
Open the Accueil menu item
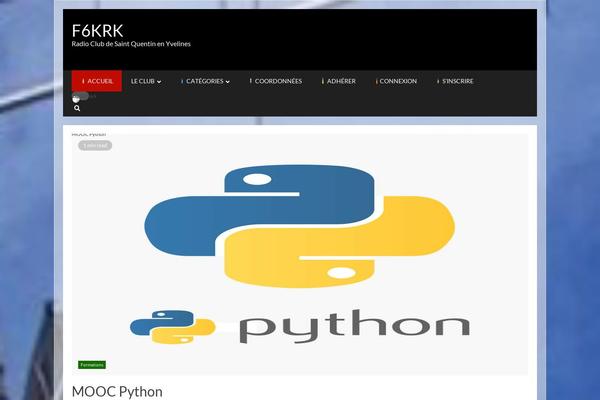coord(97,81)
